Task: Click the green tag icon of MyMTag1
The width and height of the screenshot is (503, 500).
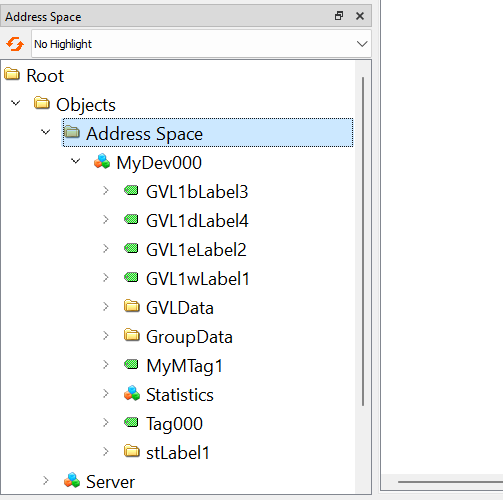Action: [131, 364]
